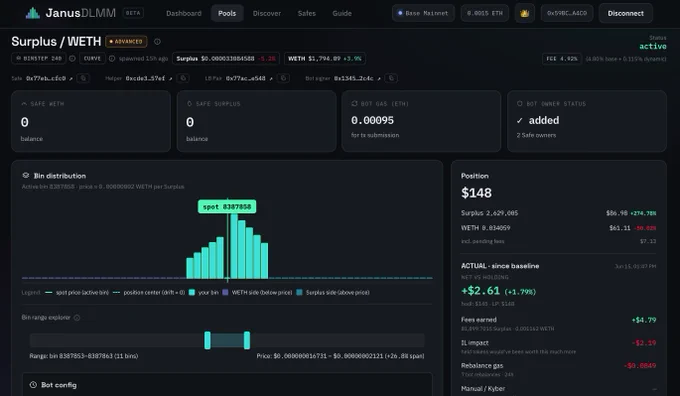Image resolution: width=680 pixels, height=396 pixels.
Task: Select the Pools navigation tab
Action: [x=227, y=13]
